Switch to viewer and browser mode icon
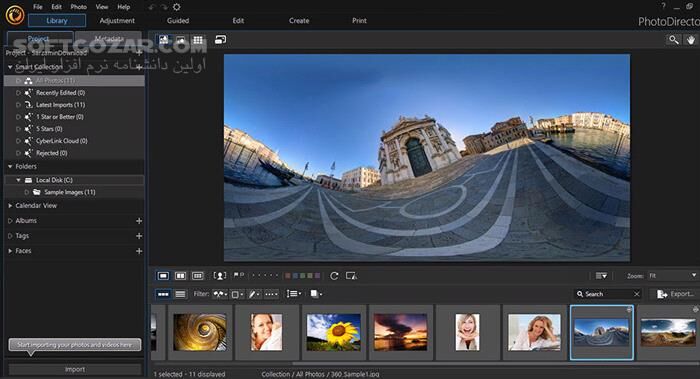This screenshot has width=700, height=379. point(164,40)
